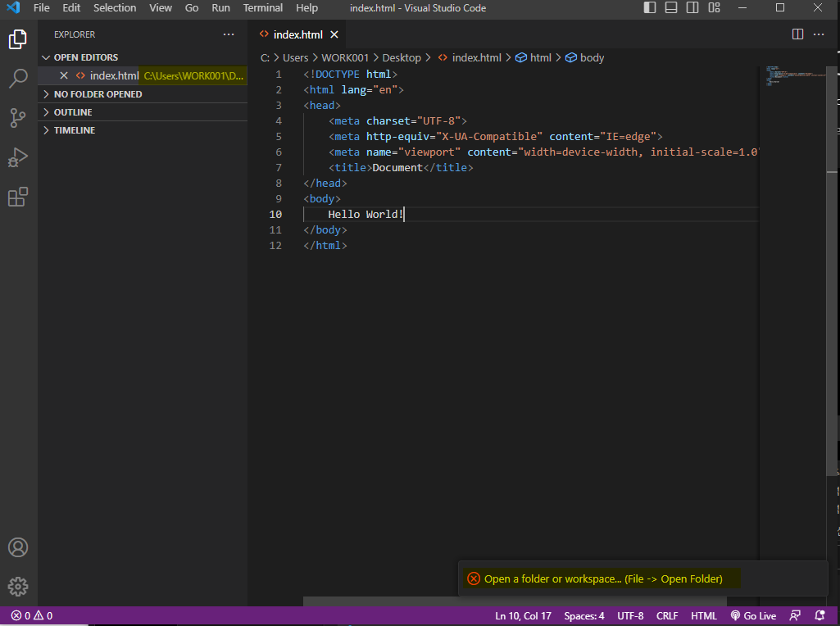
Task: Open the Help menu
Action: tap(306, 7)
